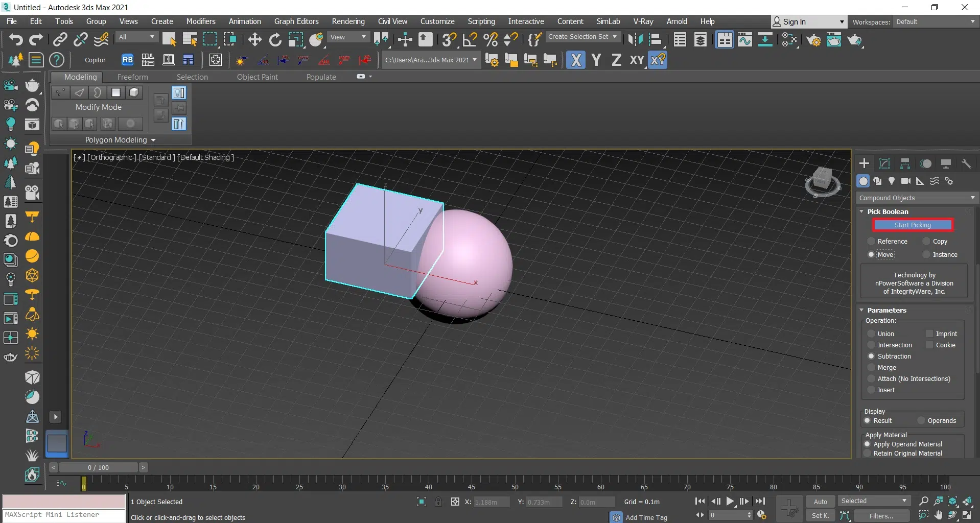Click the Mirror tool icon
Screen dimensions: 980x523
pos(635,39)
